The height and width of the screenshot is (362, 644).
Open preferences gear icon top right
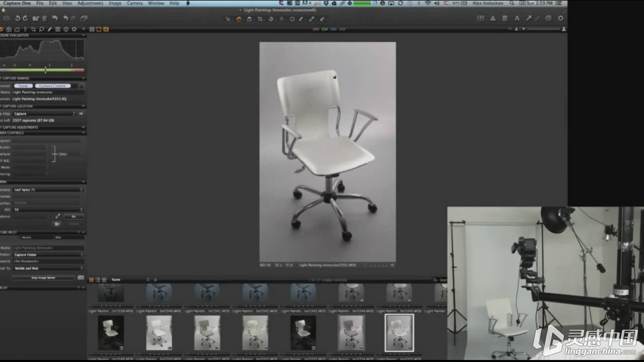point(560,18)
